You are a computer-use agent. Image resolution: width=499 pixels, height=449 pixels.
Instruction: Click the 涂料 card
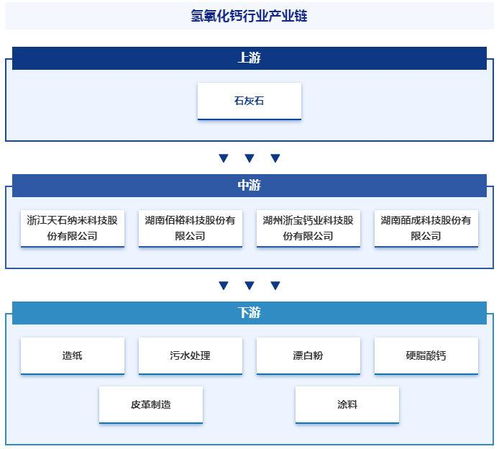pyautogui.click(x=347, y=405)
